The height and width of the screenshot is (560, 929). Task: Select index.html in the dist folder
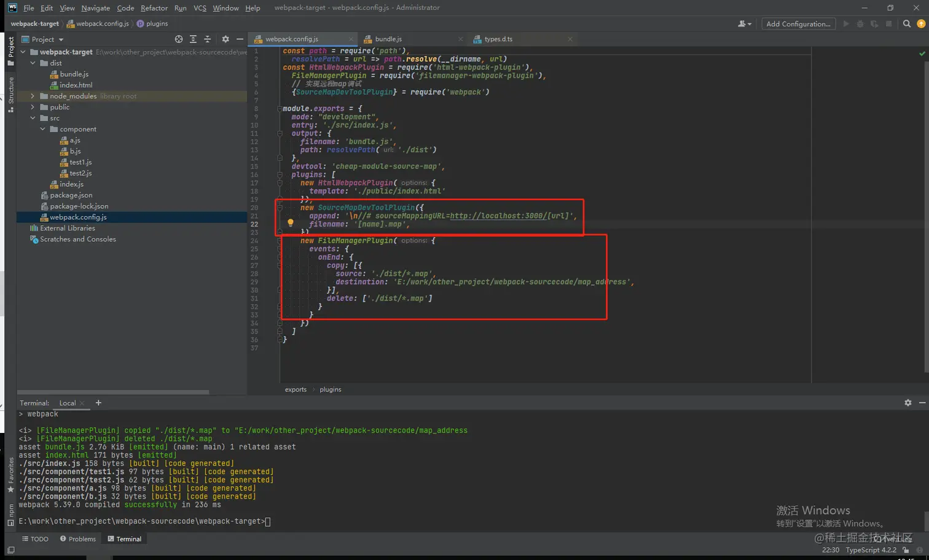coord(76,85)
